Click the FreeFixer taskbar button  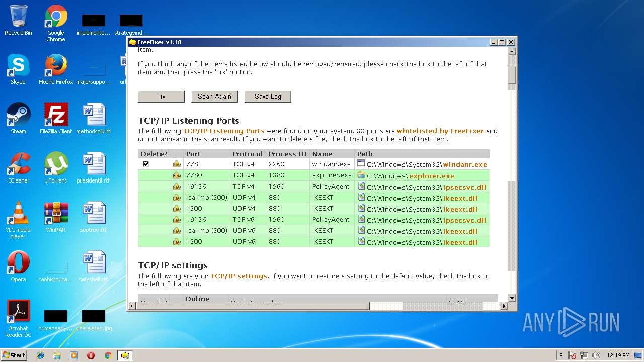[125, 355]
